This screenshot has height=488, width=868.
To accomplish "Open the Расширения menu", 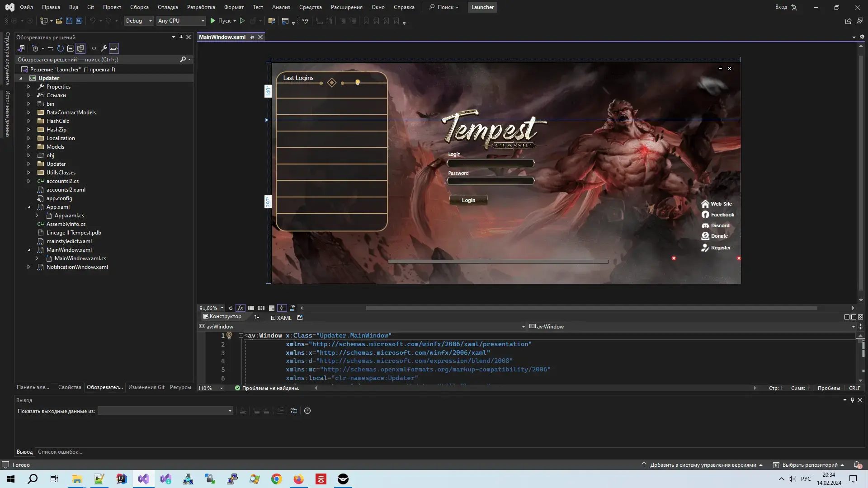I will (x=346, y=7).
